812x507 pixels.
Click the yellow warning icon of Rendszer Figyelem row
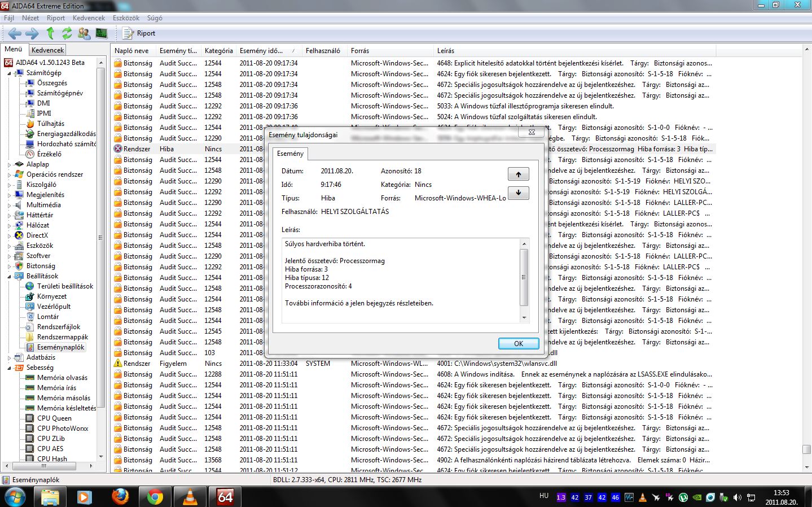pos(118,364)
